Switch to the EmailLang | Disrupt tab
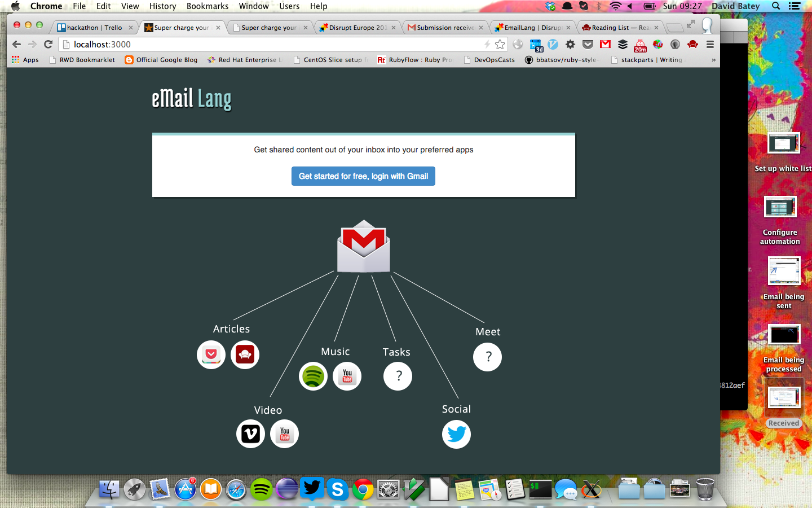The image size is (812, 508). [533, 27]
